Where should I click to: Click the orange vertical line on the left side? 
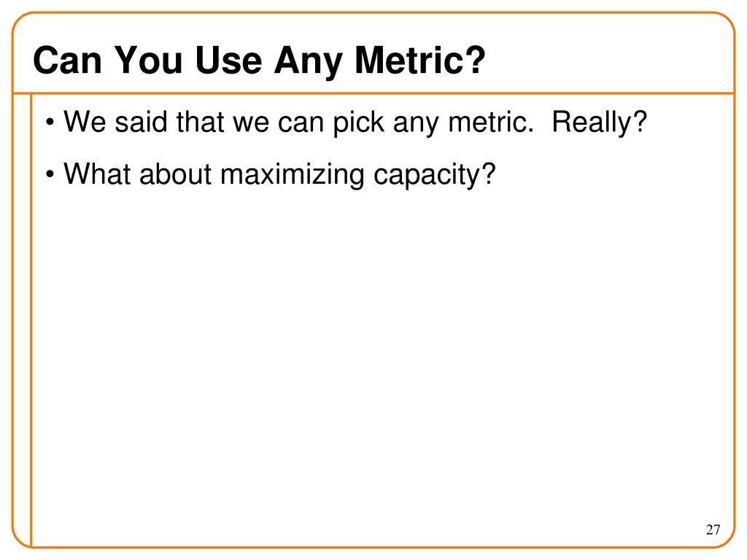(31, 320)
